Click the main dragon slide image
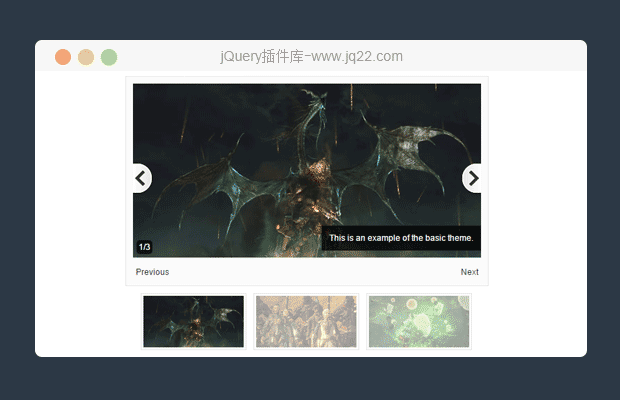The width and height of the screenshot is (620, 400). [307, 170]
